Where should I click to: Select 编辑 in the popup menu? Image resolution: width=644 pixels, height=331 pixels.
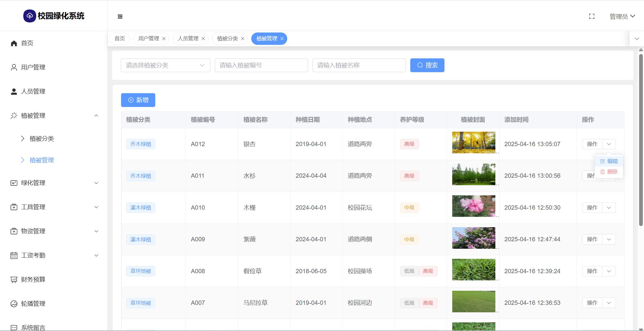tap(609, 161)
